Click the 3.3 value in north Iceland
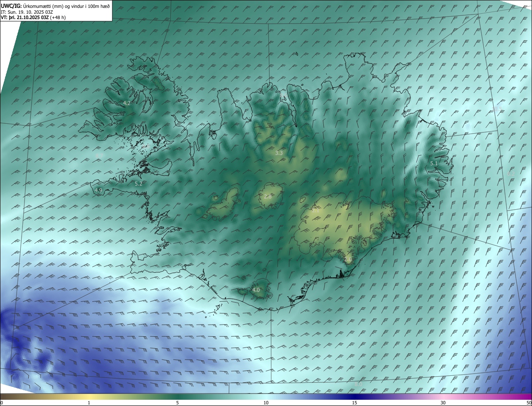The image size is (532, 406). [x=279, y=153]
